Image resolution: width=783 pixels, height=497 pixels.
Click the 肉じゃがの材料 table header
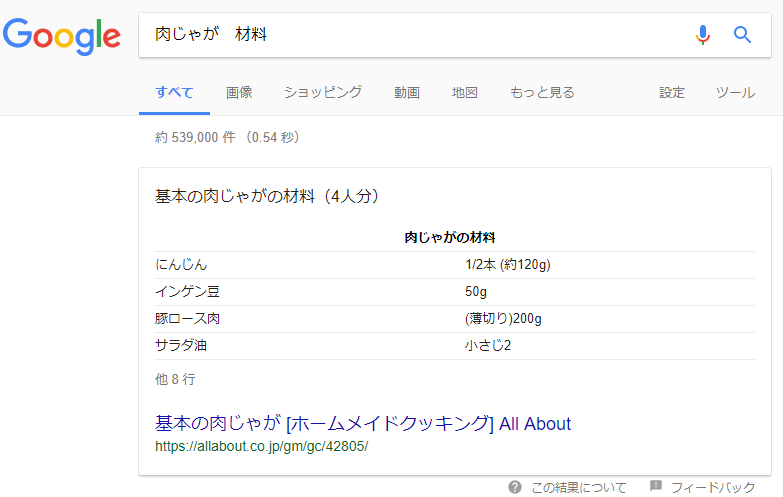point(449,237)
